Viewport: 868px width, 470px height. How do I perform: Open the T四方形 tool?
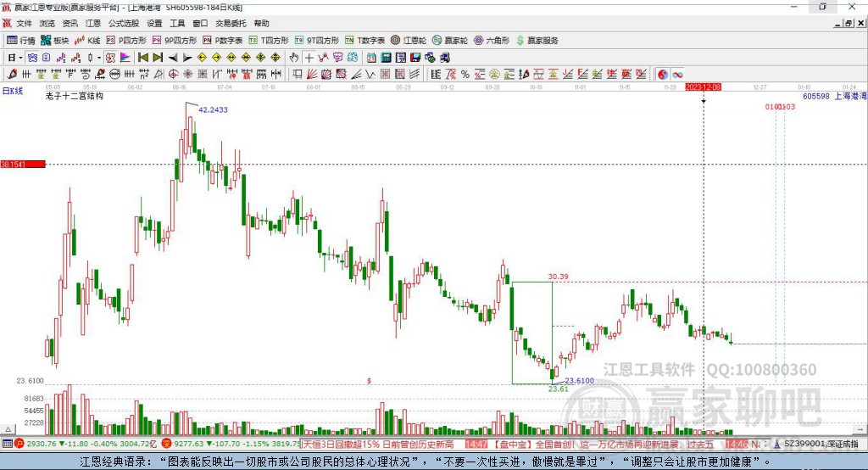point(269,41)
